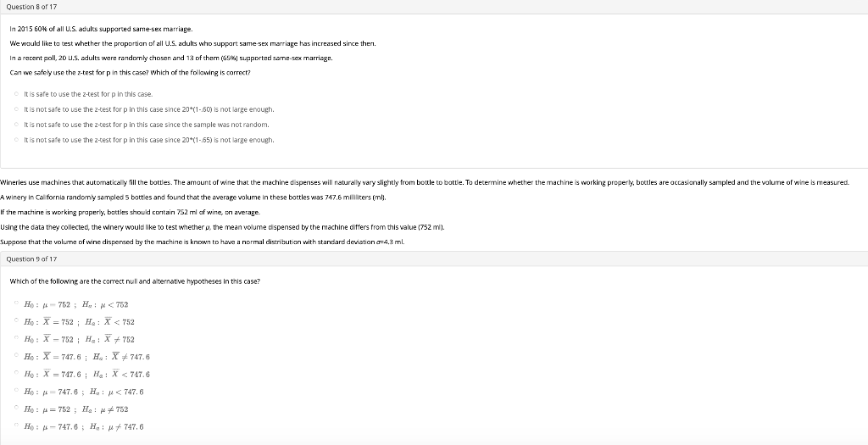This screenshot has height=445, width=868.
Task: Click the sentence about 747.6 milliliters average
Action: tap(193, 197)
